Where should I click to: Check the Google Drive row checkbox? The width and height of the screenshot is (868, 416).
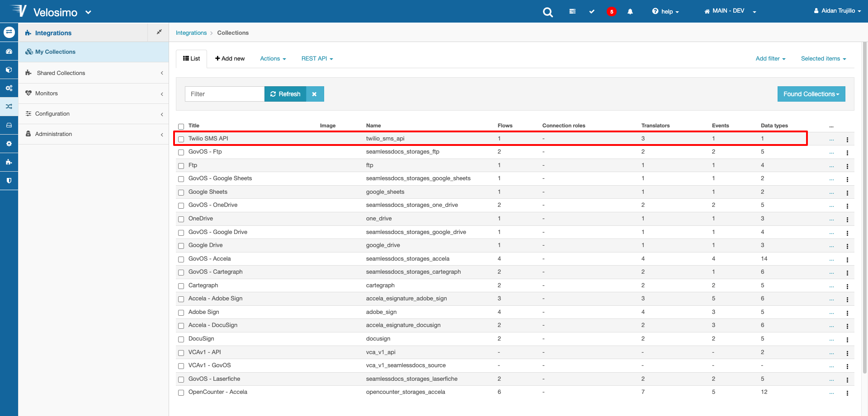[x=181, y=246]
